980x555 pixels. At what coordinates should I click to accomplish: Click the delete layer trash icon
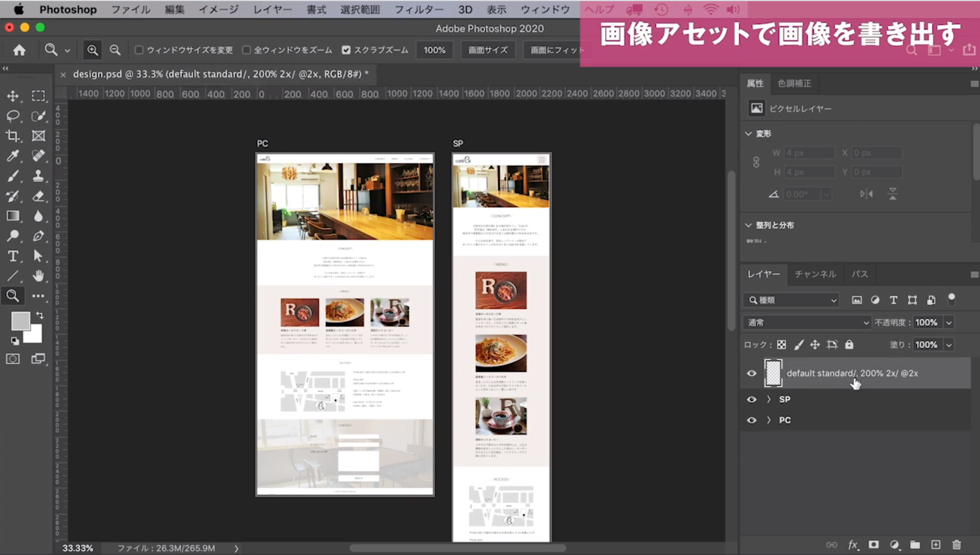pyautogui.click(x=956, y=545)
